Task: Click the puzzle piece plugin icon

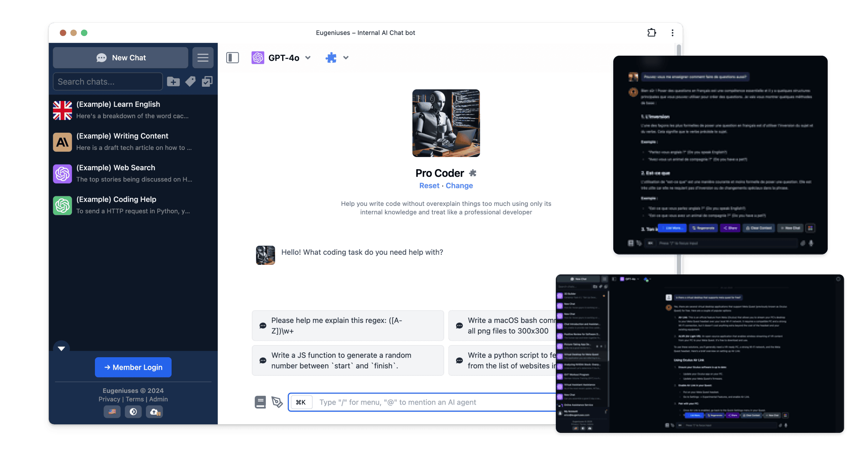Action: click(x=331, y=57)
